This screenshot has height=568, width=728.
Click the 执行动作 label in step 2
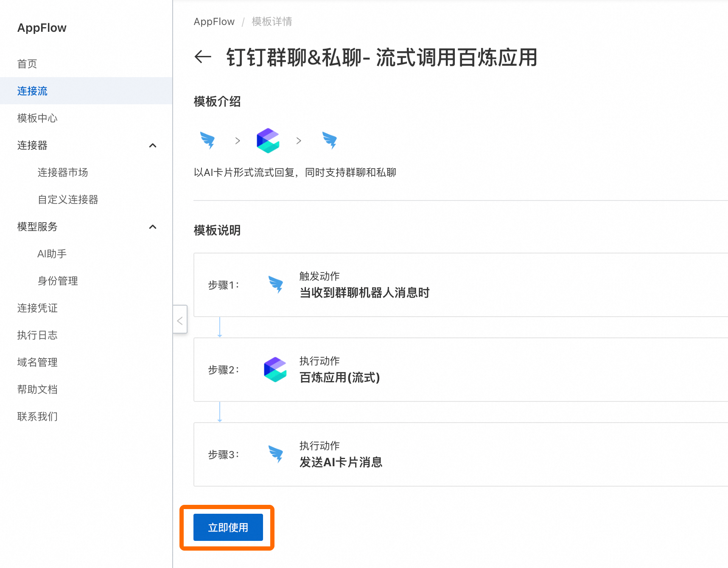click(x=319, y=361)
